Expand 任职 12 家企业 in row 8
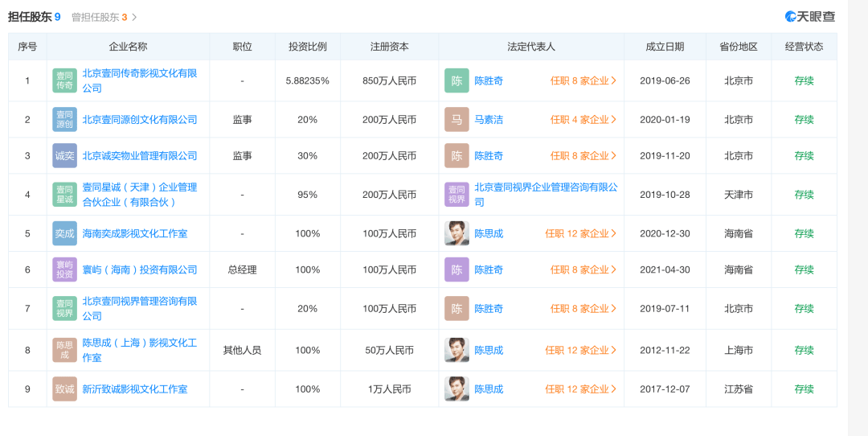Viewport: 868px width, 436px height. [581, 350]
